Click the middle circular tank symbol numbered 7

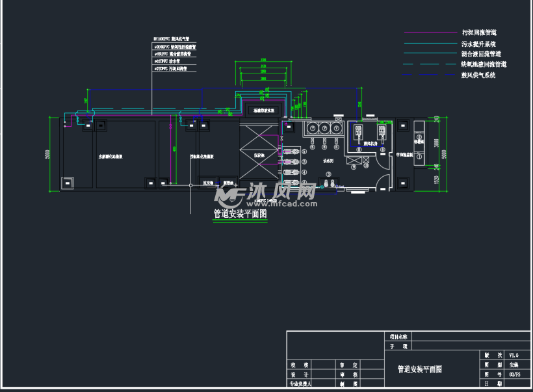coord(324,129)
